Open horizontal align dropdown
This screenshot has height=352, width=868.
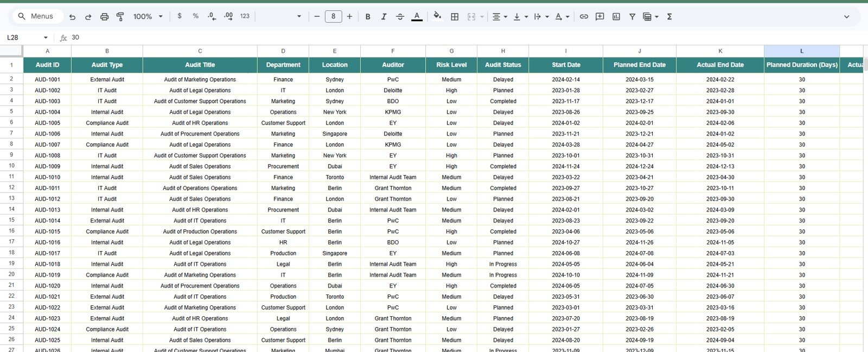(x=500, y=17)
